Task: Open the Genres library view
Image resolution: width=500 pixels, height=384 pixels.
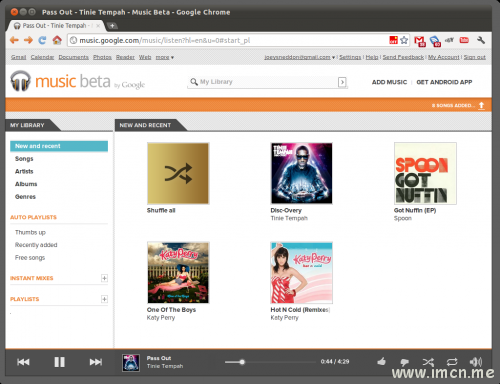Action: coord(25,197)
